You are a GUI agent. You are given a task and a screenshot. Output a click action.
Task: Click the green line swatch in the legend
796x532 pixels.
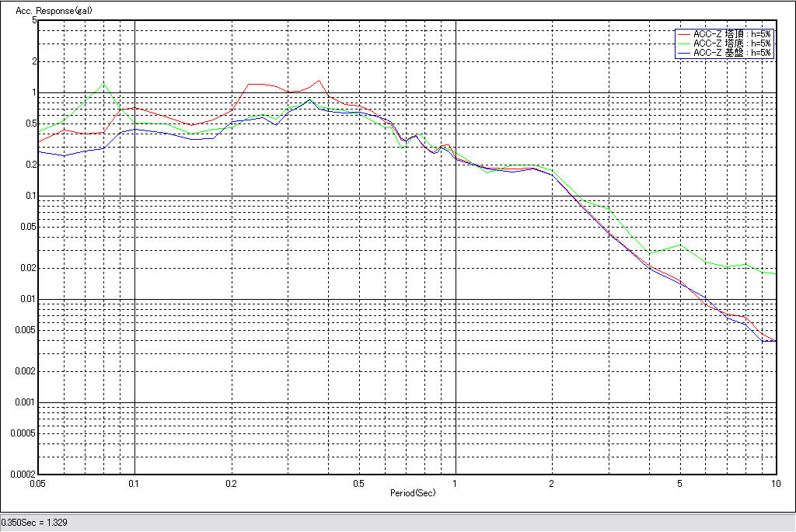coord(684,43)
